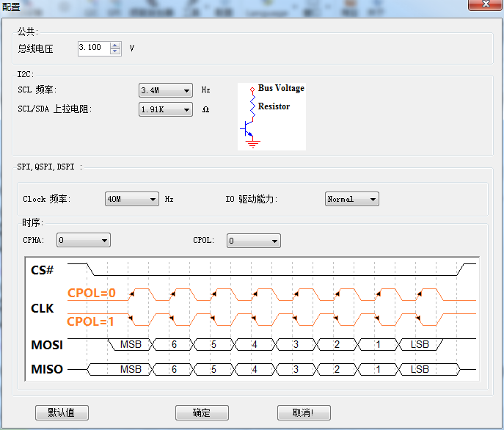Click the LSB cell on the MISO row

[420, 369]
